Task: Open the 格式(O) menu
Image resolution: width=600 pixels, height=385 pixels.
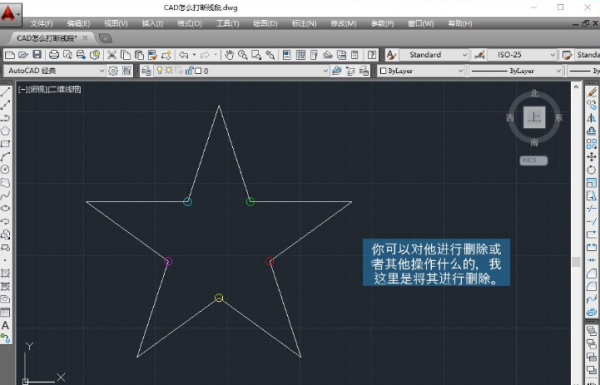Action: (190, 24)
